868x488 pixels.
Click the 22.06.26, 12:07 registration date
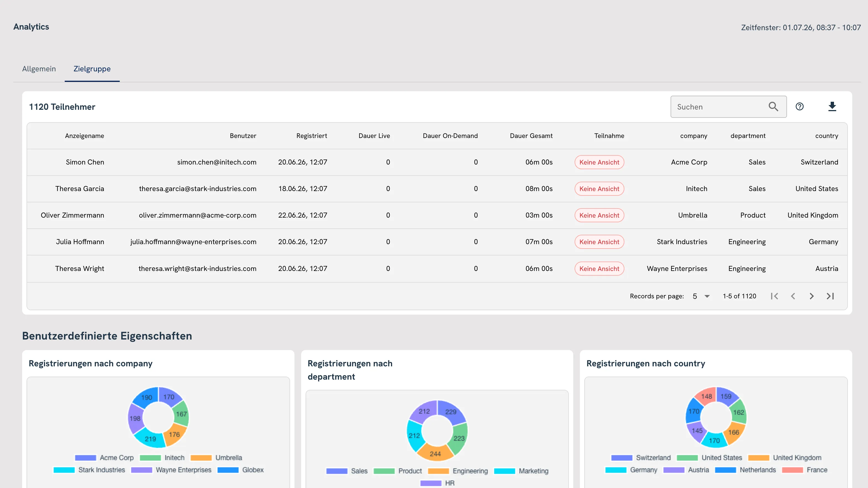(302, 215)
